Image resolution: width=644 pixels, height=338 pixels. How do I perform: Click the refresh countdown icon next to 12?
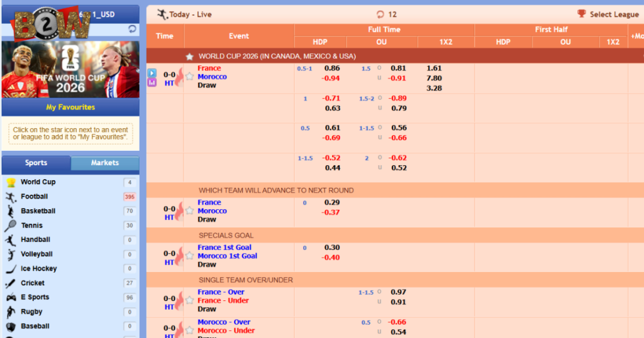[380, 14]
